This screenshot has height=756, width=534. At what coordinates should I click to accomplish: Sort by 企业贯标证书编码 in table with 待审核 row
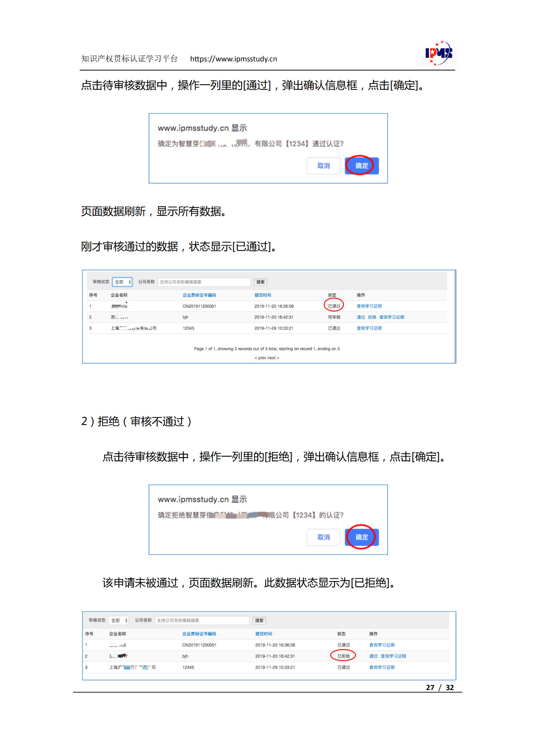(199, 295)
